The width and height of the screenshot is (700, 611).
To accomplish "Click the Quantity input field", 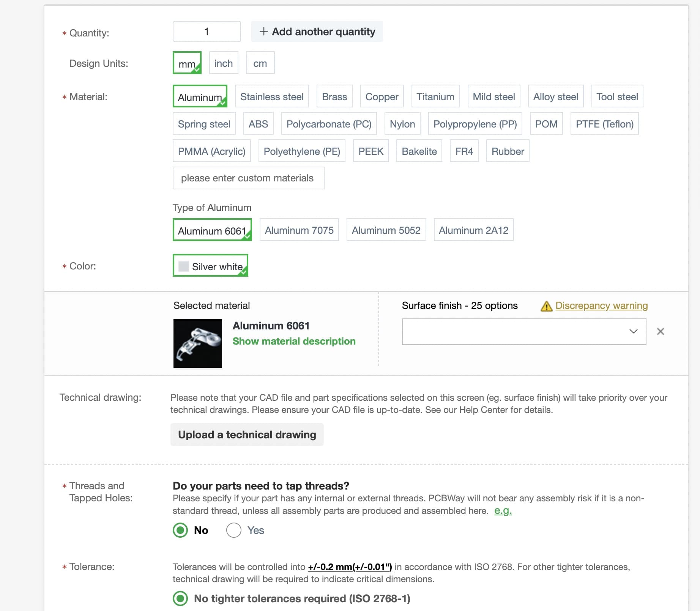I will coord(207,31).
